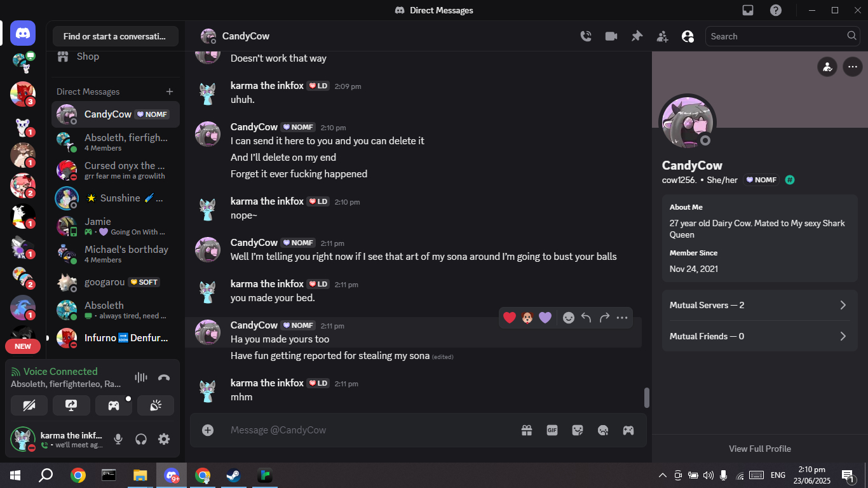Screen dimensions: 868x488
Task: Open the Shop page
Action: pos(88,57)
